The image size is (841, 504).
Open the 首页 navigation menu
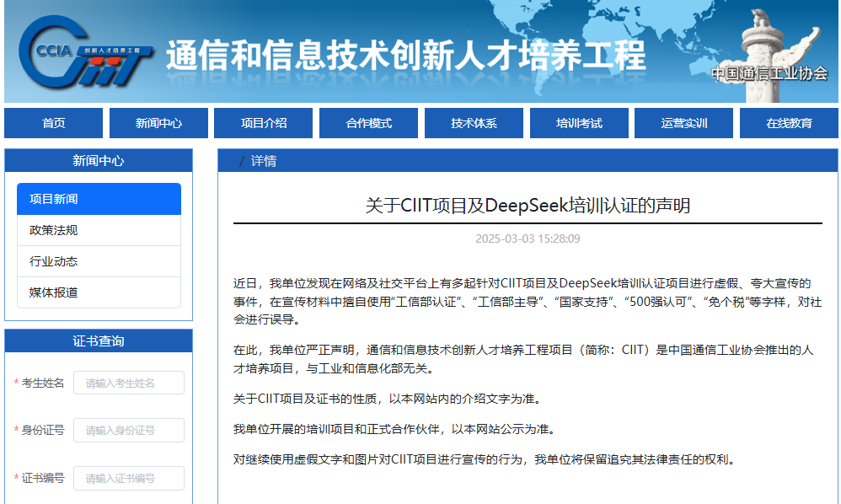coord(54,123)
